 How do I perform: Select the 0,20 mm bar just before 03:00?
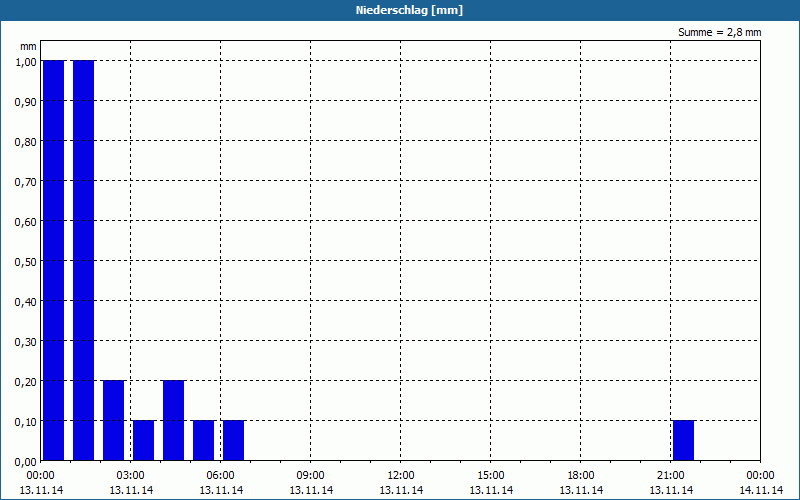tap(114, 420)
